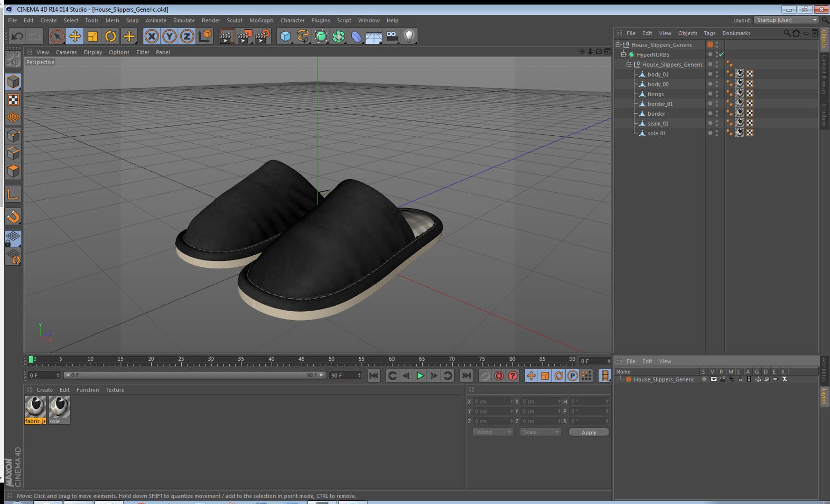Add a light object bulb icon

tap(409, 36)
